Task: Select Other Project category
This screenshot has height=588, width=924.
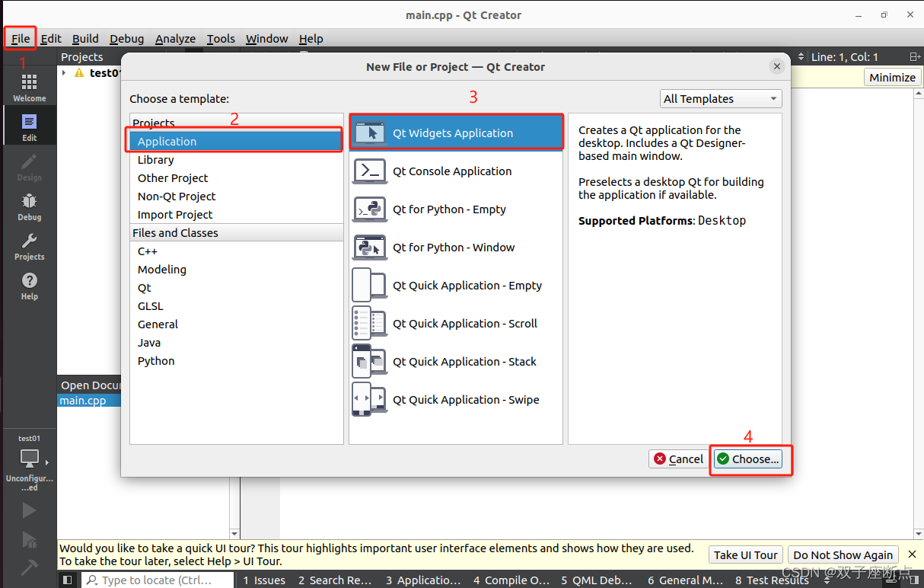Action: (x=237, y=177)
